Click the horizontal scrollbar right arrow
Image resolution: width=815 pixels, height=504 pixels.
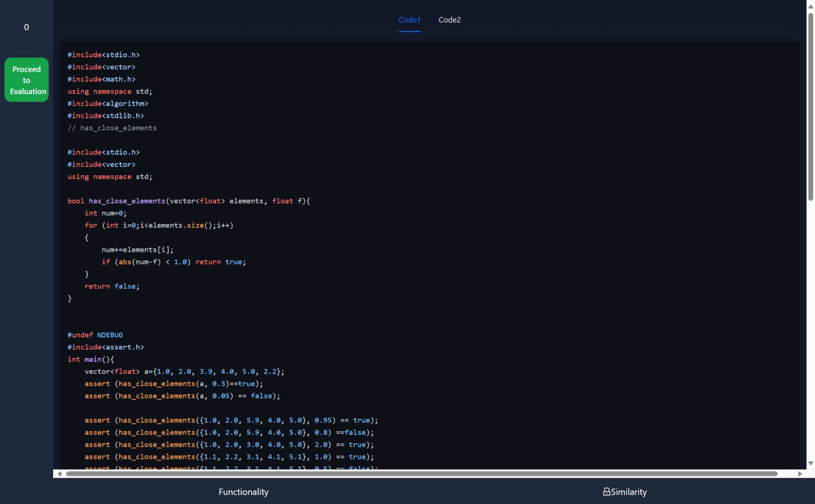pyautogui.click(x=800, y=474)
